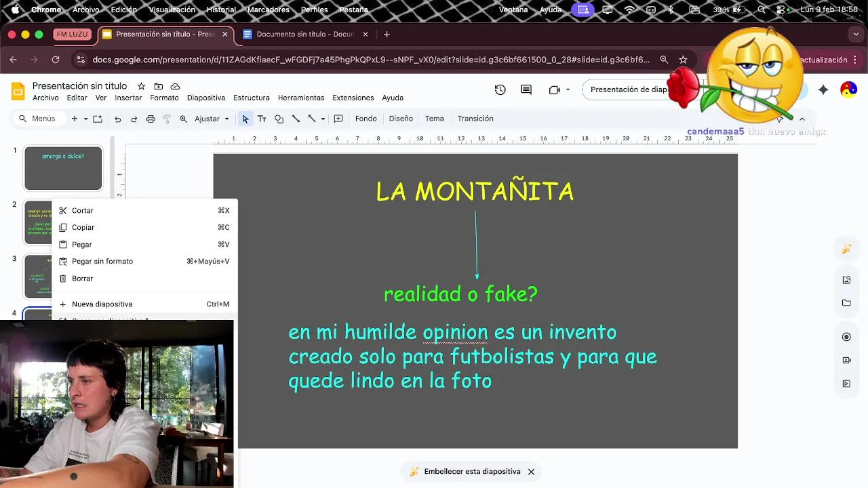Open the comments panel icon
Viewport: 868px width, 488px height.
(526, 89)
